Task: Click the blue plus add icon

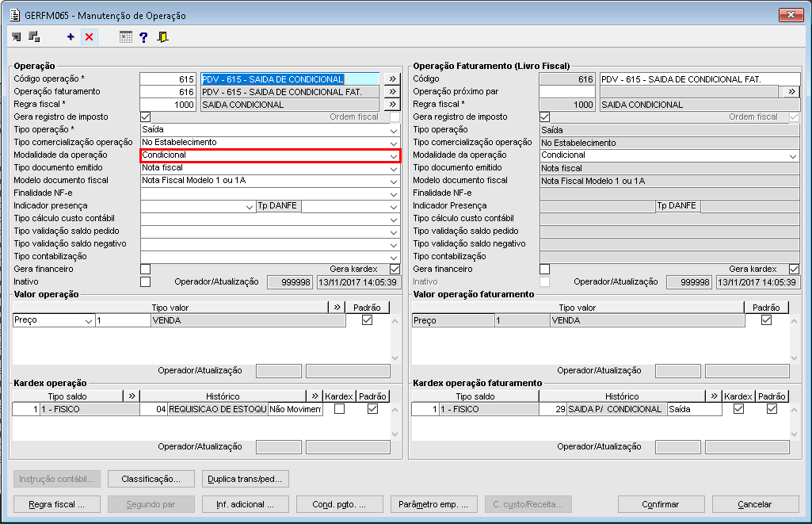Action: [x=71, y=36]
